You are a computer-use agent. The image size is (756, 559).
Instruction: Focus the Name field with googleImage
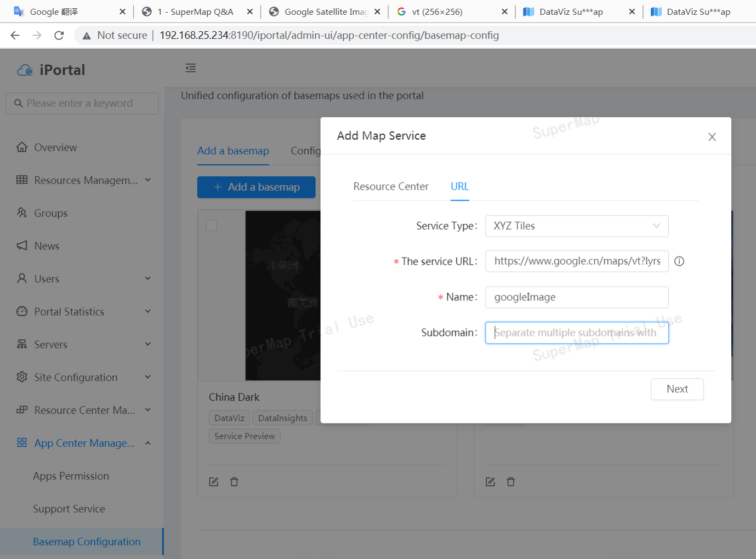click(577, 297)
